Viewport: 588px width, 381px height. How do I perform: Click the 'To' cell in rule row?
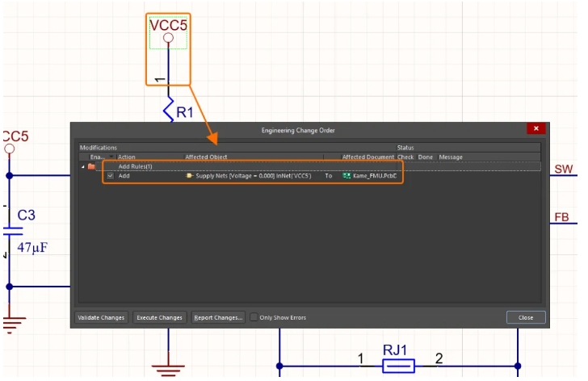(x=329, y=175)
